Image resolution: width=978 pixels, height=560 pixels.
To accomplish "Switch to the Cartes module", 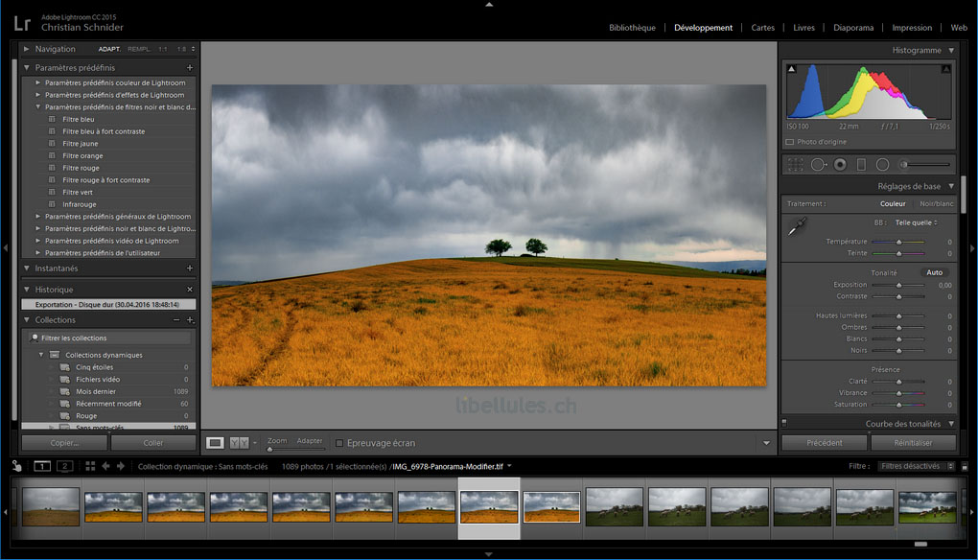I will click(763, 28).
